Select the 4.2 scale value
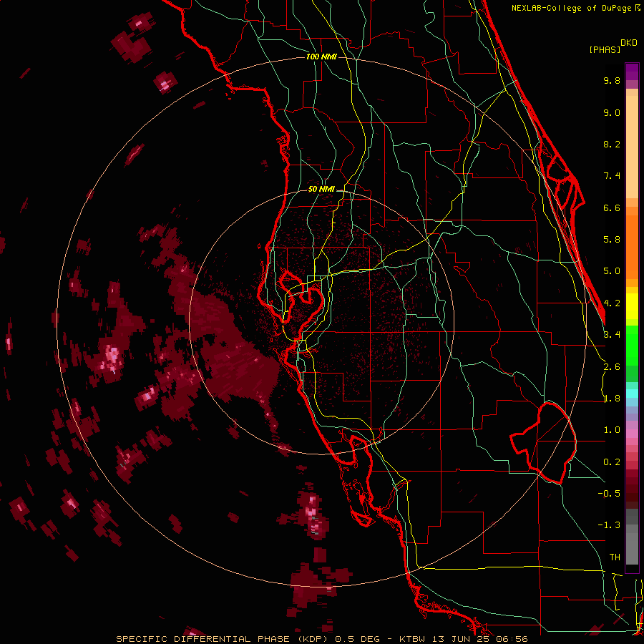Viewport: 644px width, 644px height. click(x=612, y=303)
